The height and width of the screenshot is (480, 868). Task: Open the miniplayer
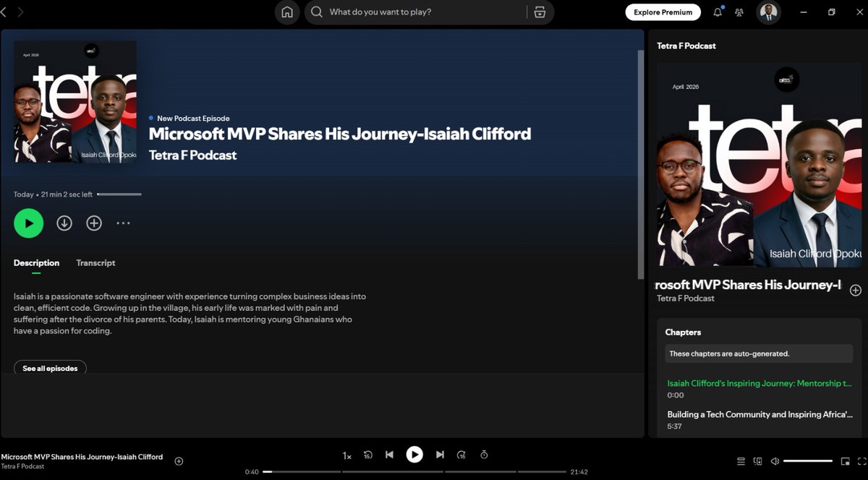[845, 461]
